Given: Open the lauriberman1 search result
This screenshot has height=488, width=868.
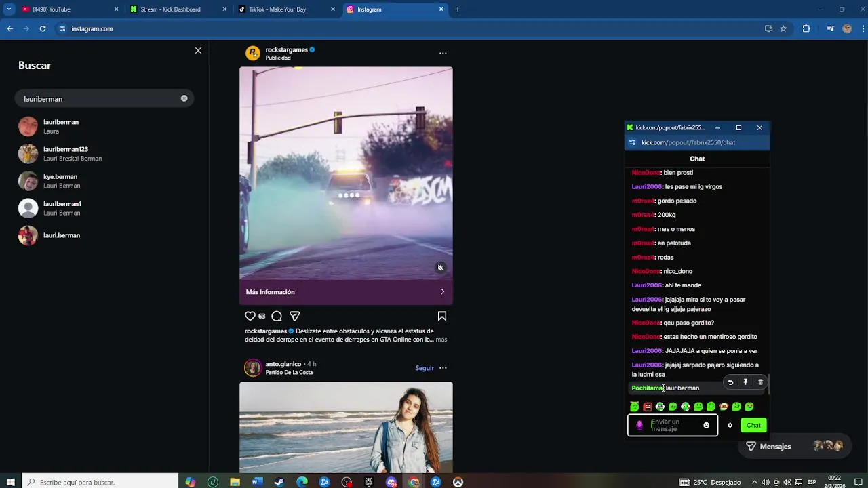Looking at the screenshot, I should pos(105,208).
